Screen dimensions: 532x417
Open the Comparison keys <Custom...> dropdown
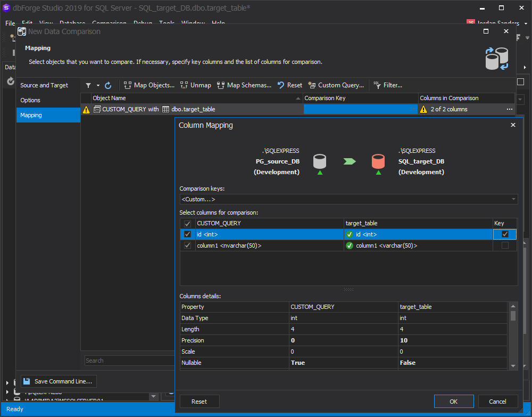point(514,199)
